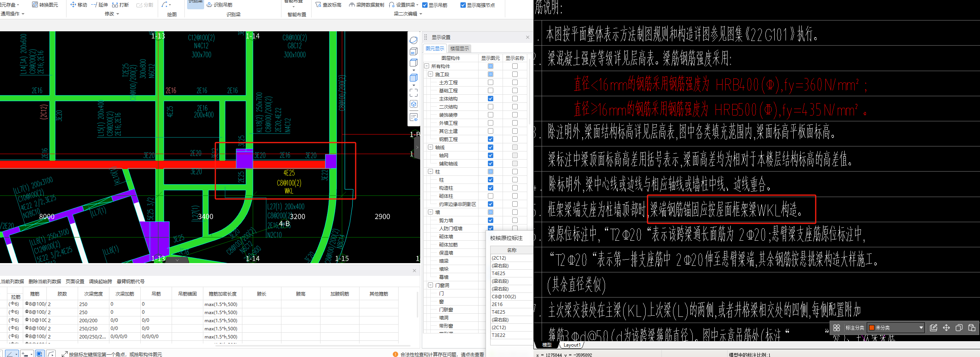Image resolution: width=980 pixels, height=357 pixels.
Task: Open the 修改 group dropdown
Action: click(112, 14)
